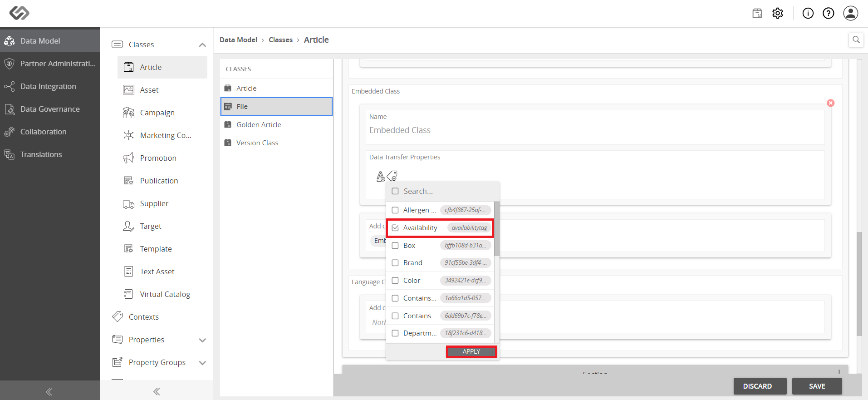Check the Box checkbox
The image size is (868, 400).
[x=395, y=246]
